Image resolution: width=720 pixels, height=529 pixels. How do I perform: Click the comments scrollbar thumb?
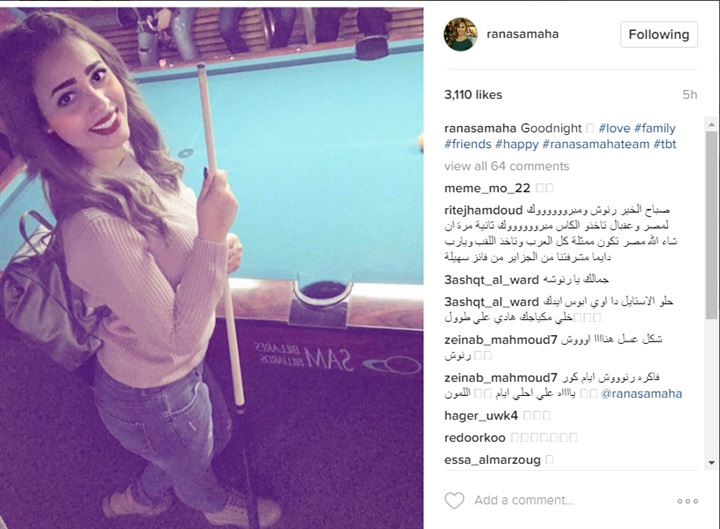coord(711,225)
